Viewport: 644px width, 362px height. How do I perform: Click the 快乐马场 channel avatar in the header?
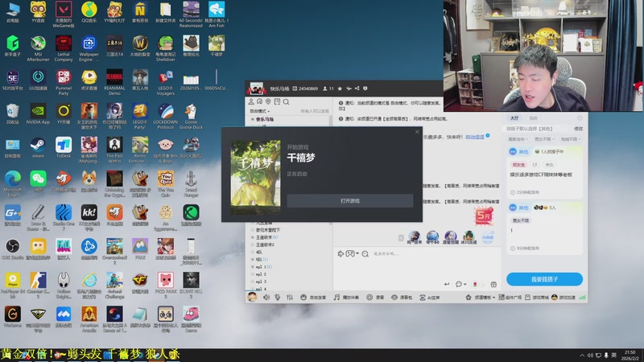(256, 88)
